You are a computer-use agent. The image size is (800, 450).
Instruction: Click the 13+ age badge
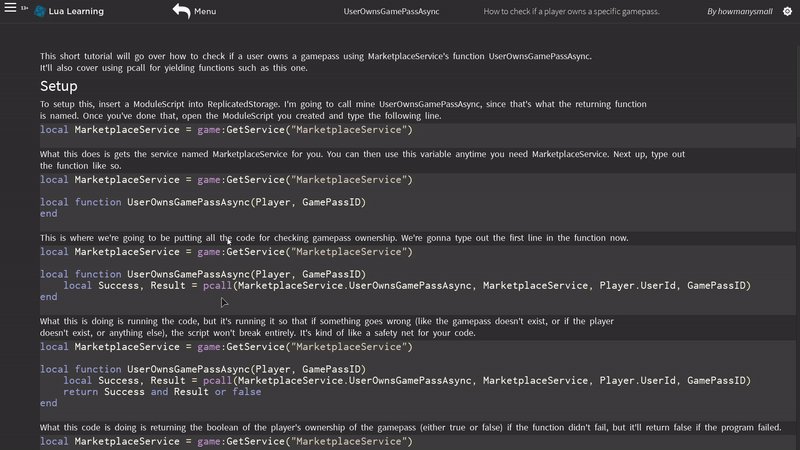tap(24, 8)
